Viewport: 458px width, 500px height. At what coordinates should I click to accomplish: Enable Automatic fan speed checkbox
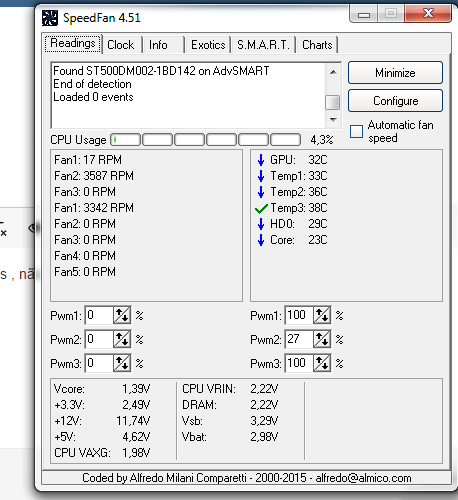pos(356,131)
